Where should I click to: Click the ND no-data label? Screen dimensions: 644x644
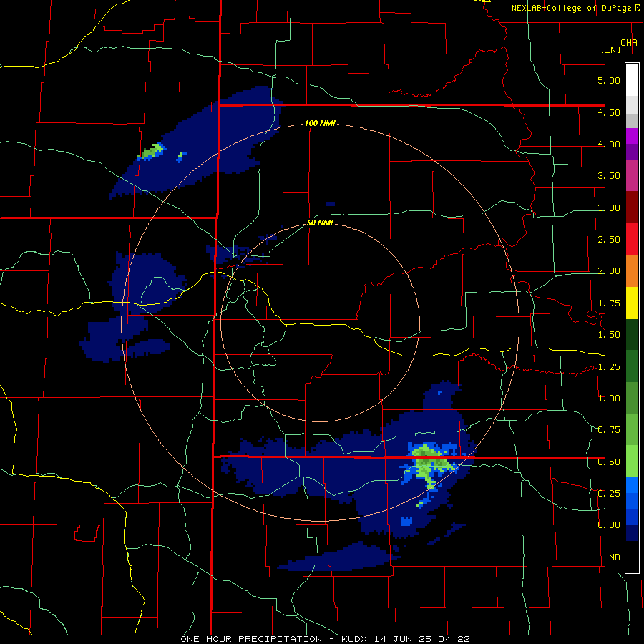pos(615,557)
